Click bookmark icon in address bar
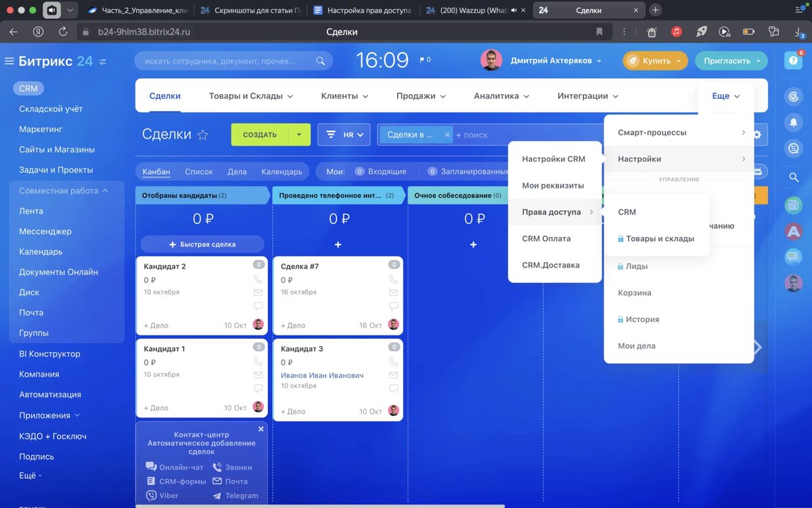Screen dimensions: 812x508 [600, 32]
